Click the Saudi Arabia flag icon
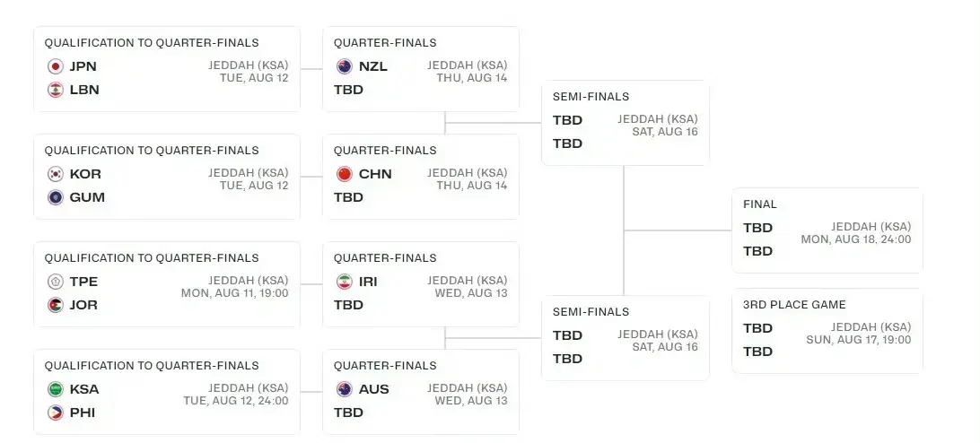The image size is (980, 443). pos(55,389)
